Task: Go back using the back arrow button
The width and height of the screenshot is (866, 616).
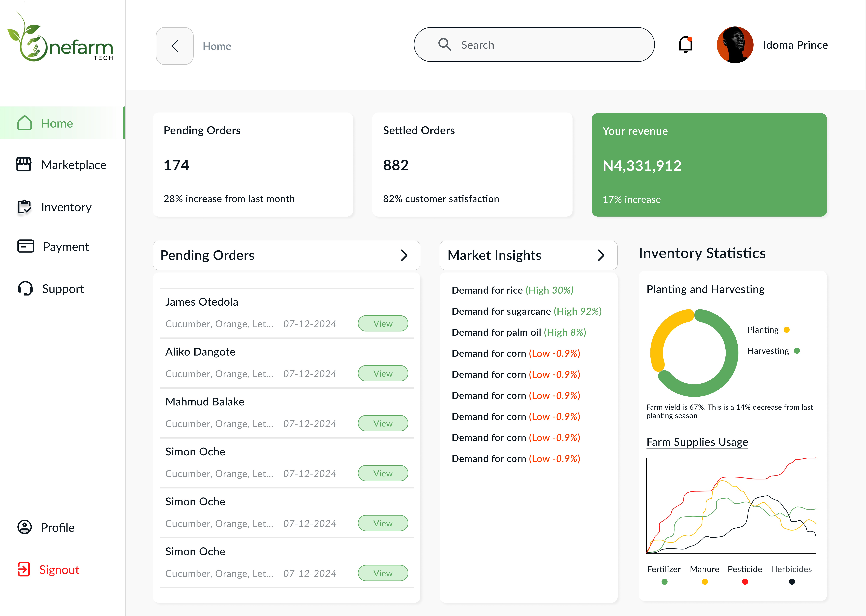Action: [x=175, y=46]
